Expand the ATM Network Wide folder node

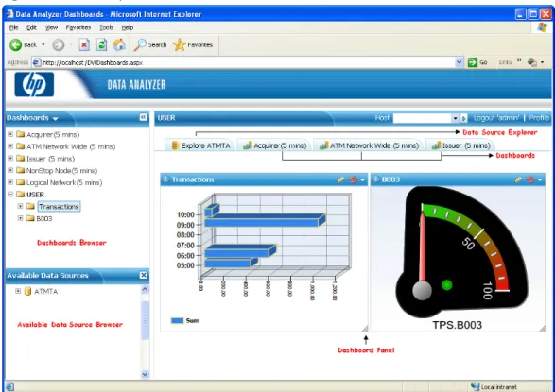pos(10,146)
